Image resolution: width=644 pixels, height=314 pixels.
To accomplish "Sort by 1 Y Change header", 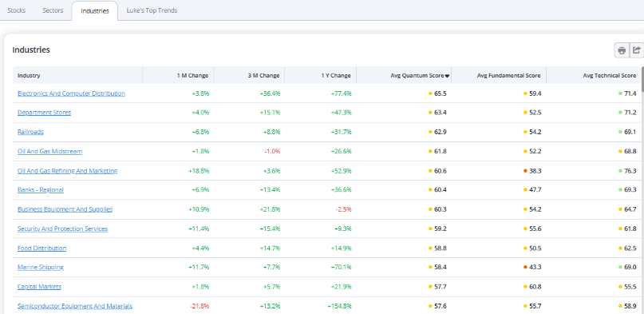I will click(336, 76).
